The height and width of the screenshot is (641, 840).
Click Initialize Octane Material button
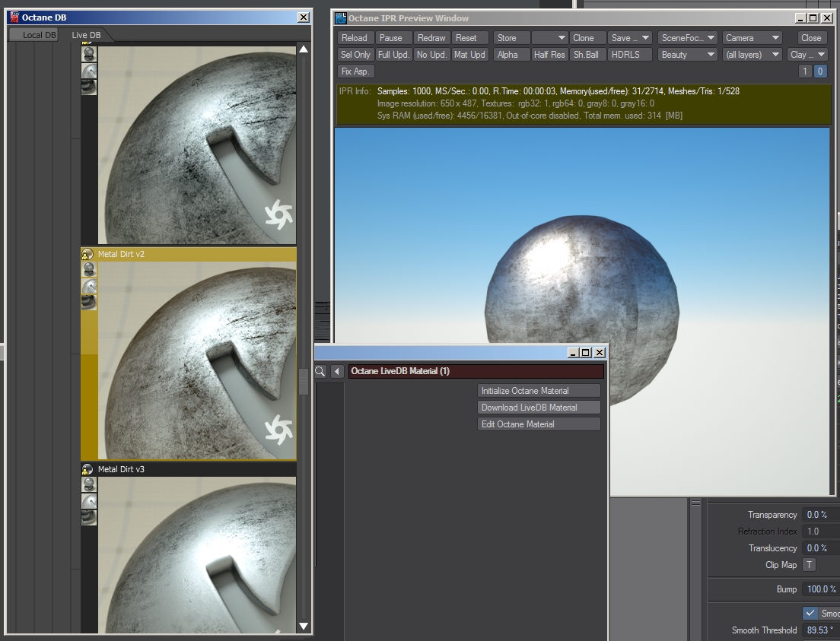[x=539, y=391]
